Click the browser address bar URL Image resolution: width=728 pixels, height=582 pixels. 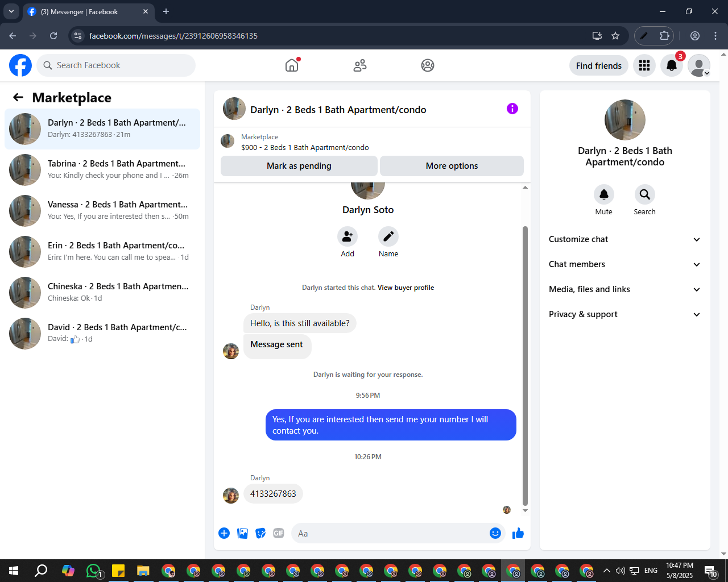(173, 36)
